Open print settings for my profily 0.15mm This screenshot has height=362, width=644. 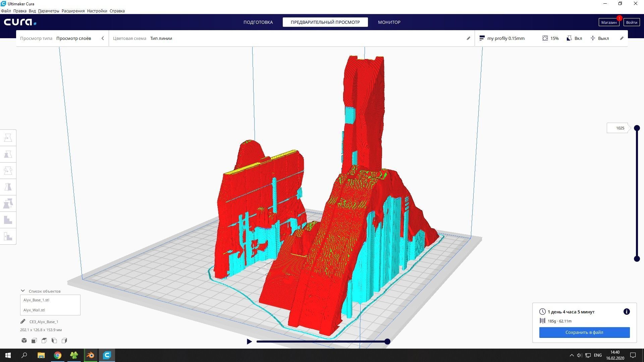coord(506,38)
